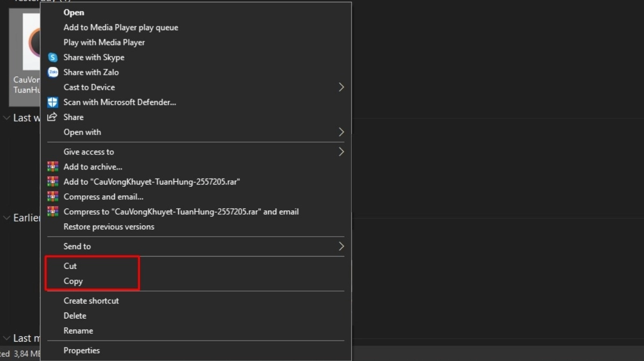Choose Restore previous versions
This screenshot has height=361, width=644.
click(x=195, y=226)
